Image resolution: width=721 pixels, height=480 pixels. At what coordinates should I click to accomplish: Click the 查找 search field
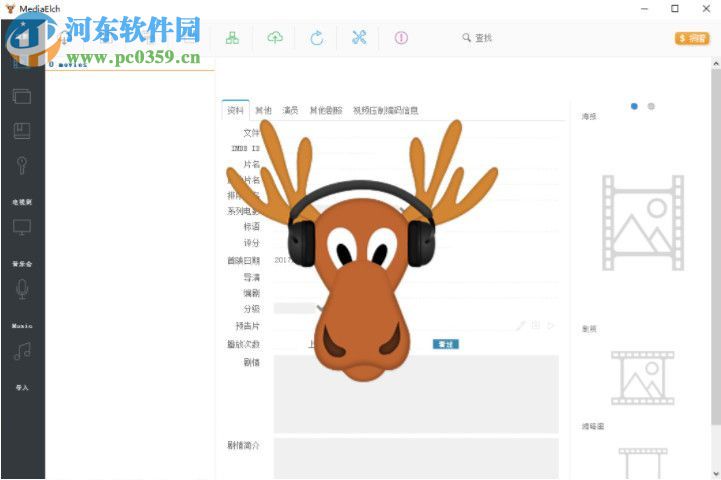tap(483, 38)
